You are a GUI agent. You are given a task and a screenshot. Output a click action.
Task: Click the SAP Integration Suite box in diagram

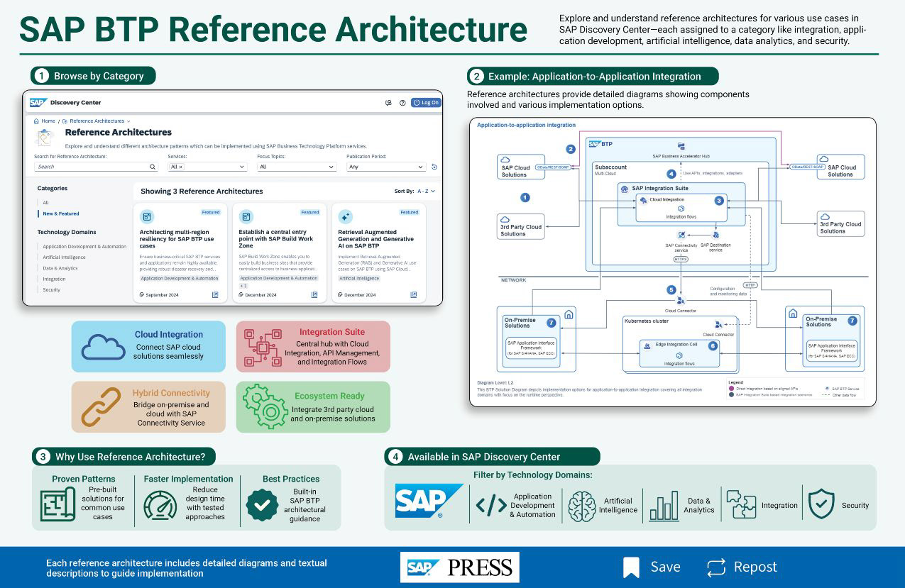click(680, 204)
